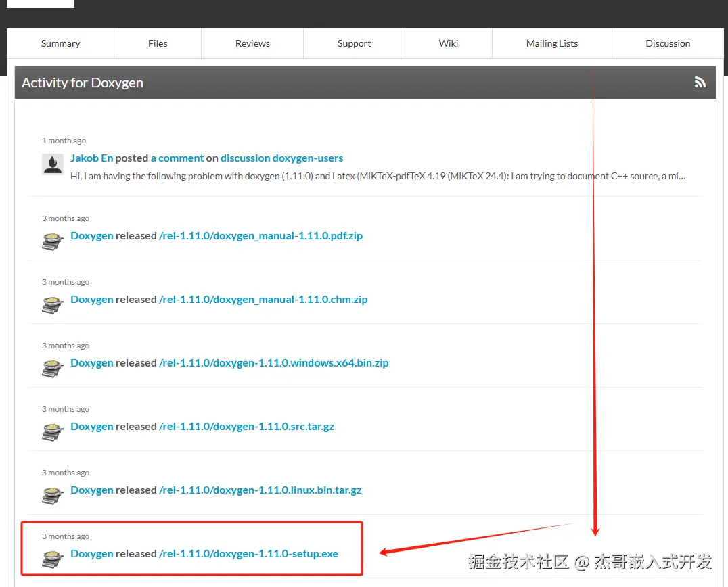The width and height of the screenshot is (728, 587).
Task: Click '3 months ago' above linux.bin.tar.gz release
Action: click(x=66, y=473)
